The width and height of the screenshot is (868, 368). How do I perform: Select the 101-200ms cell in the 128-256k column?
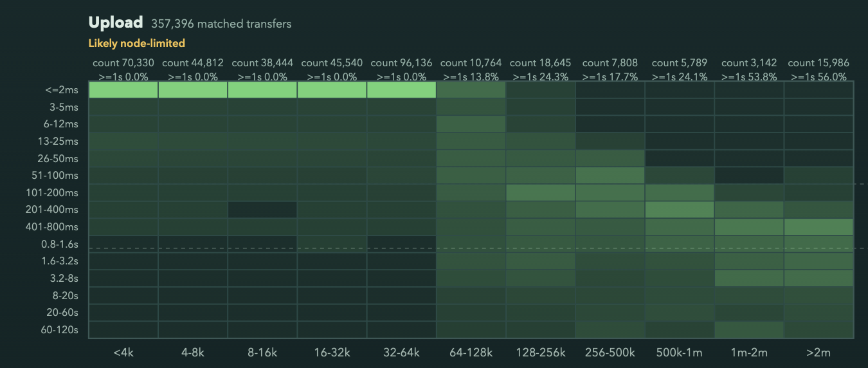click(540, 192)
